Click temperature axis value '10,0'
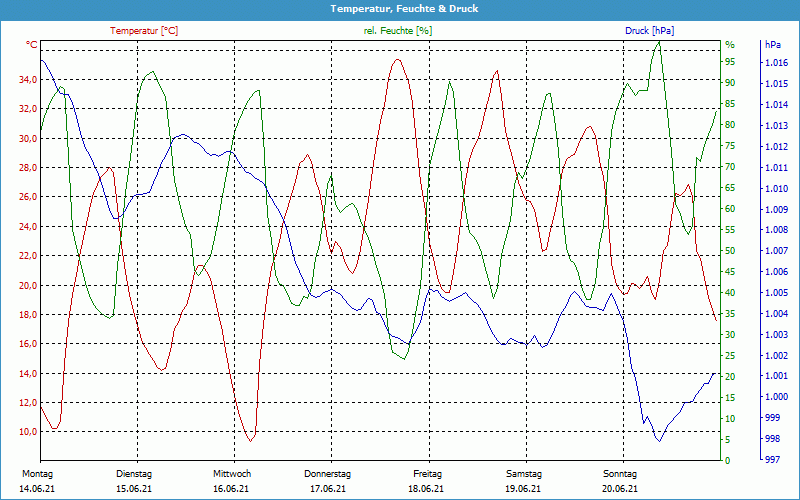800x500 pixels. [x=28, y=432]
